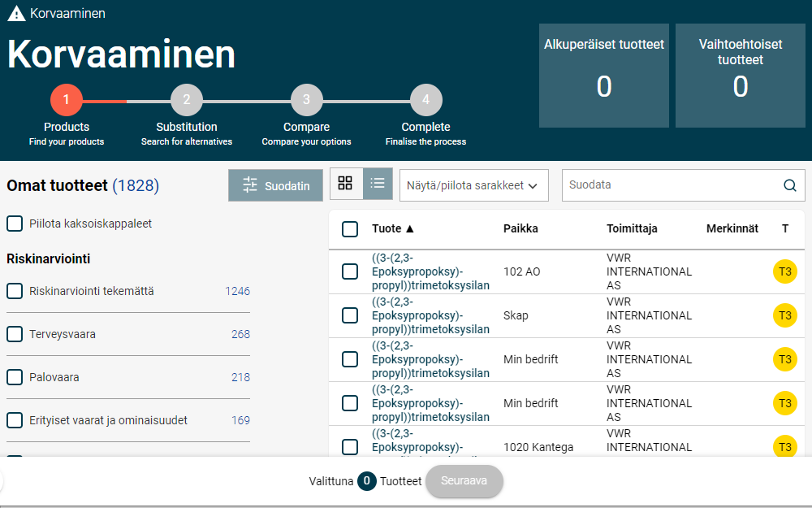Click the (1828) product count
The image size is (812, 508).
[x=136, y=185]
